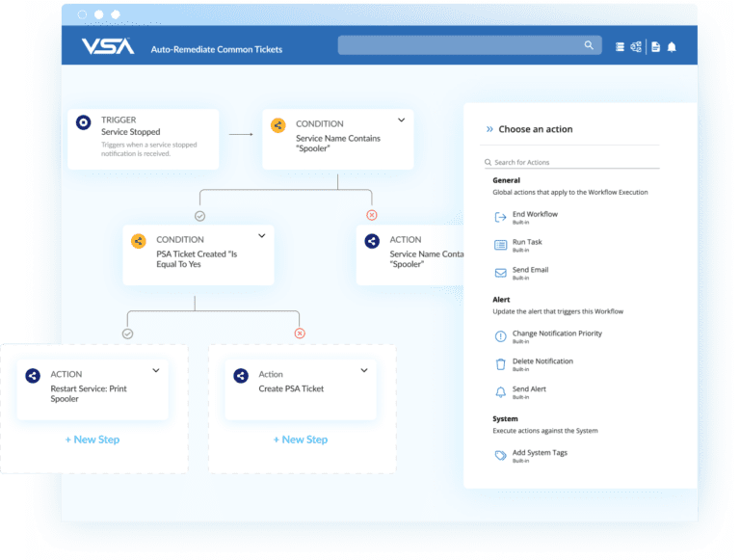Click 'Execute actions against the System' text
This screenshot has width=740, height=560.
(545, 431)
